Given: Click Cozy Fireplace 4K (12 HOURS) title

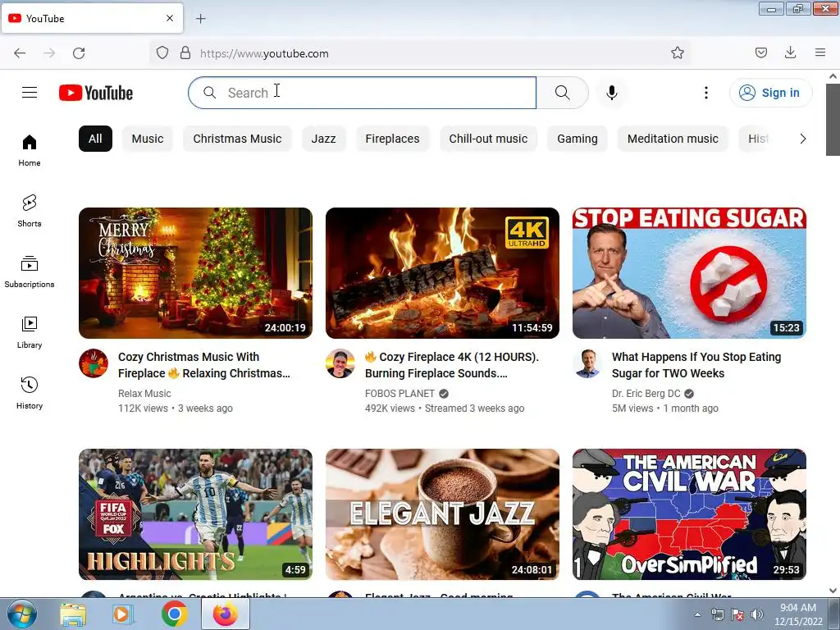Looking at the screenshot, I should click(x=452, y=365).
